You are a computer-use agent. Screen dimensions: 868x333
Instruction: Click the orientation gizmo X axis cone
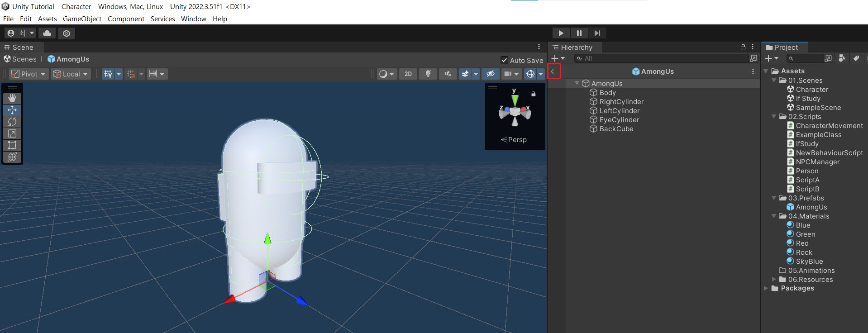pyautogui.click(x=525, y=111)
